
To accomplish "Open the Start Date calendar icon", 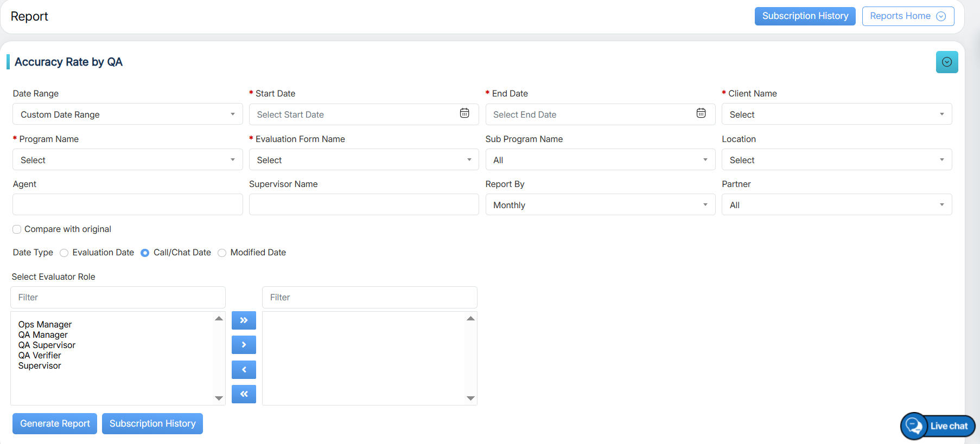I will point(464,113).
